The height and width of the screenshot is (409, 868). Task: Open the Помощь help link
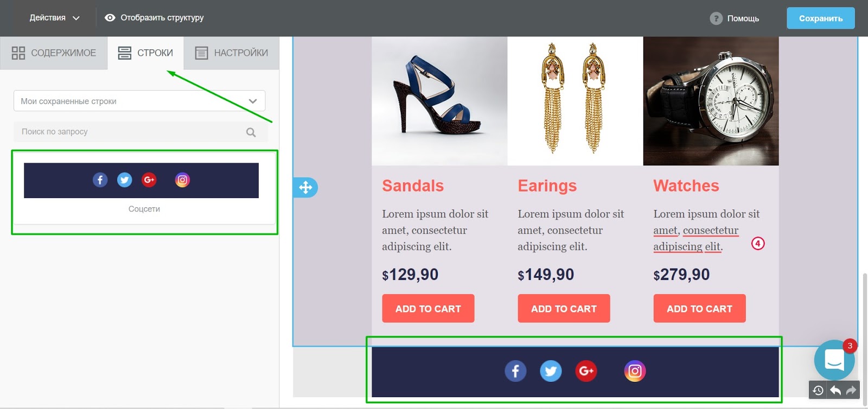735,18
